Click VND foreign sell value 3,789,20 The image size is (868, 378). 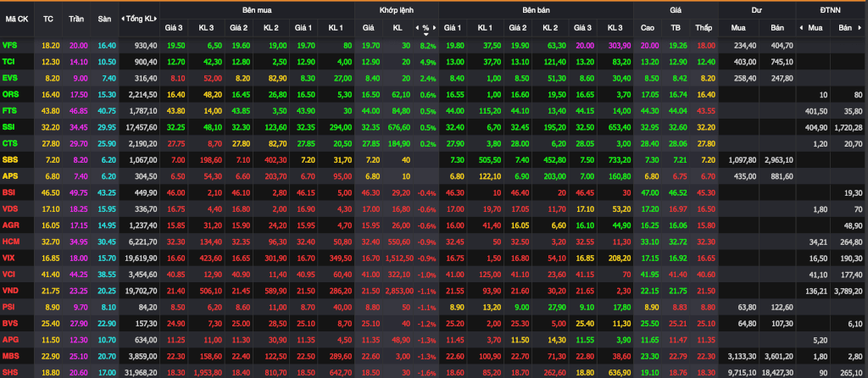click(x=849, y=292)
